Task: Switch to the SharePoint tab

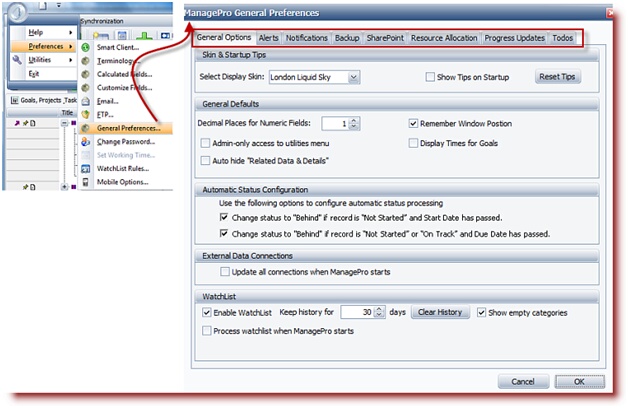Action: [385, 38]
